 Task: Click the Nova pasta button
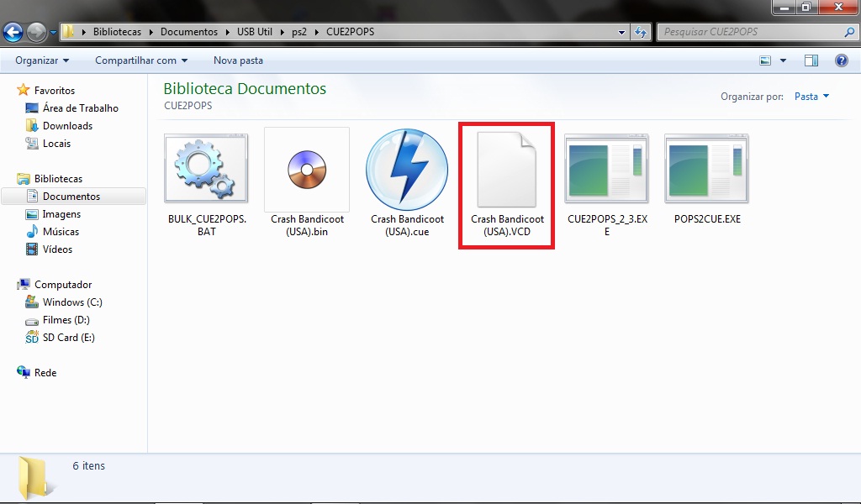tap(238, 60)
